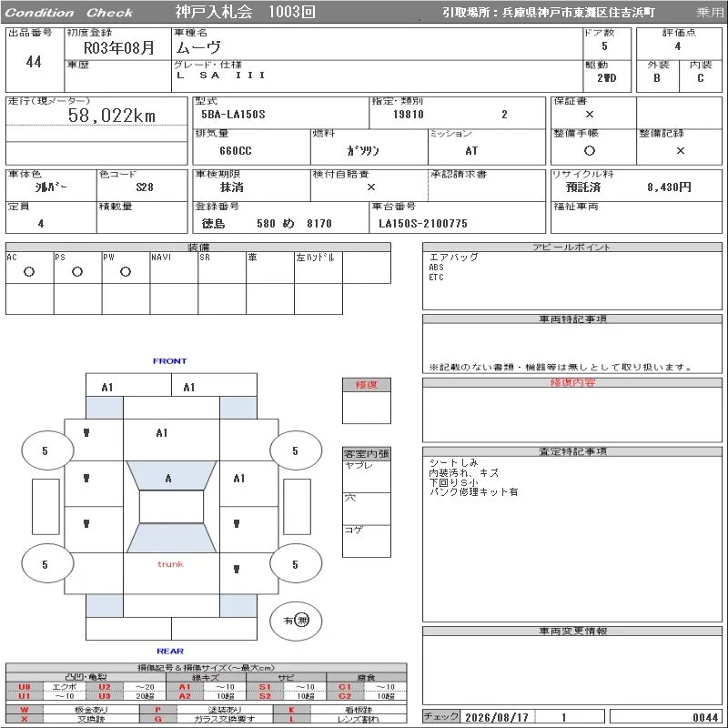Click the 整備手帳 circle mark
Image resolution: width=728 pixels, height=728 pixels.
pos(589,150)
